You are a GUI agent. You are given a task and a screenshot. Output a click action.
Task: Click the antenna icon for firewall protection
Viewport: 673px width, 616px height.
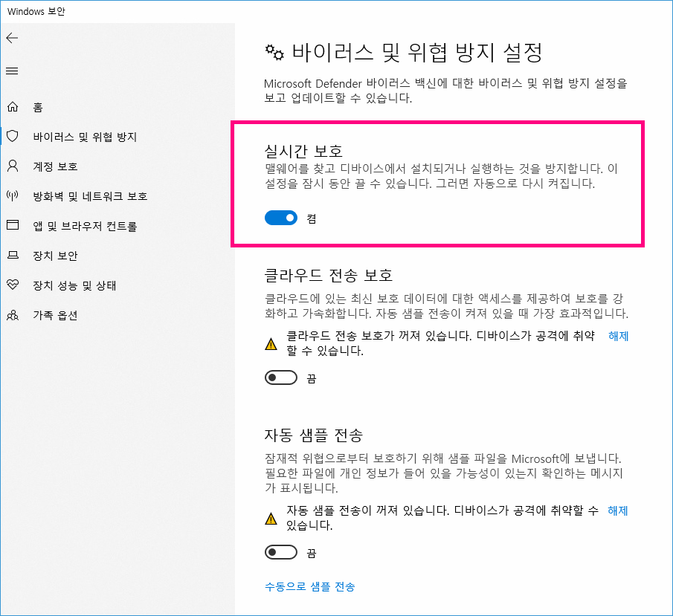[x=13, y=195]
